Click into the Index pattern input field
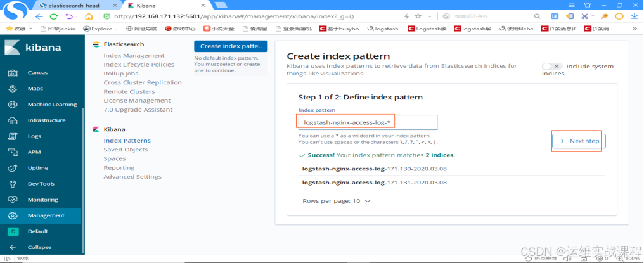The image size is (644, 263). [368, 122]
